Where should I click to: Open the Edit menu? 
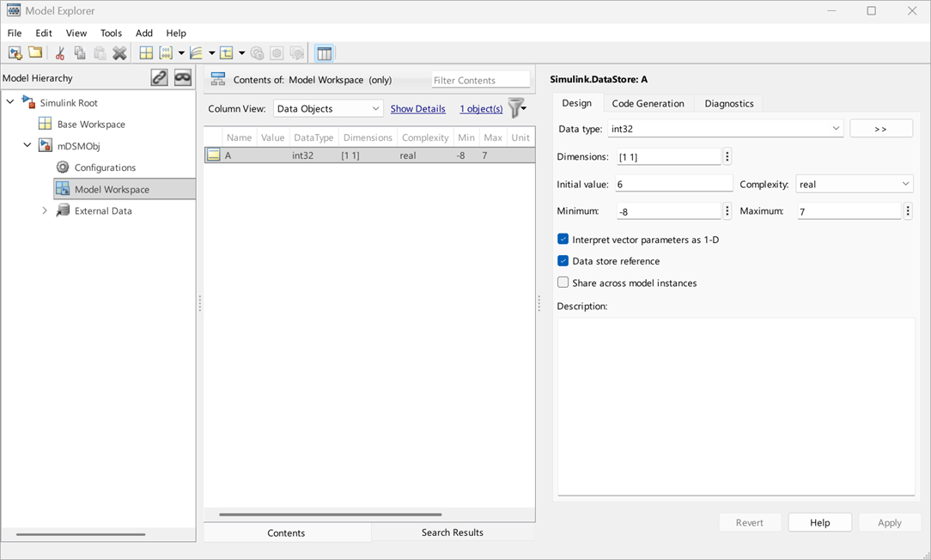(43, 33)
